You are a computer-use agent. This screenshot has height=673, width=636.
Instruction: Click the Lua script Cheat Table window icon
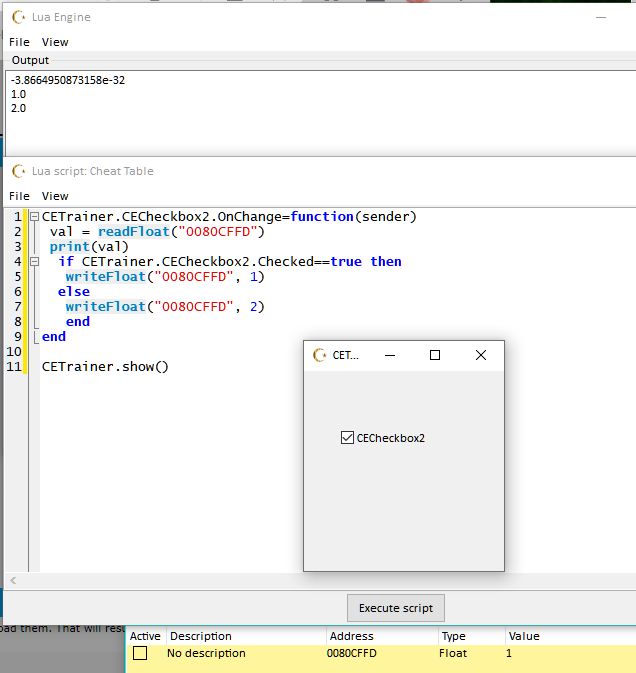click(18, 171)
